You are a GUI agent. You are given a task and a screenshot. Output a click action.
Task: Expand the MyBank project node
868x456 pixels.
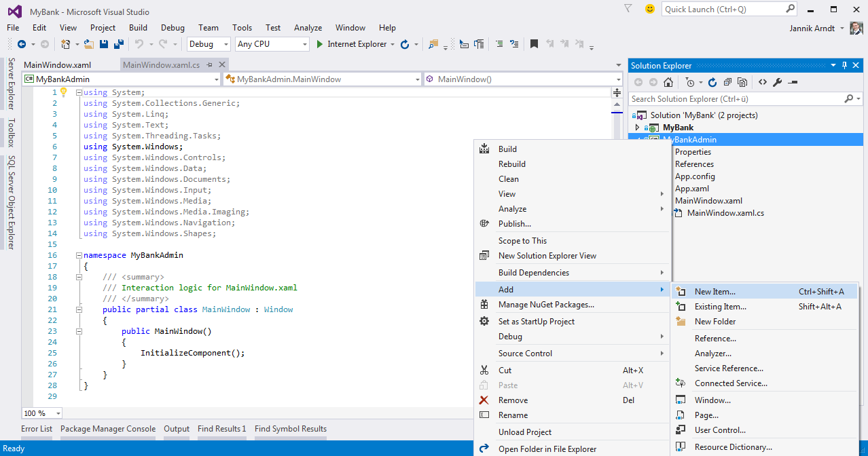click(x=637, y=128)
